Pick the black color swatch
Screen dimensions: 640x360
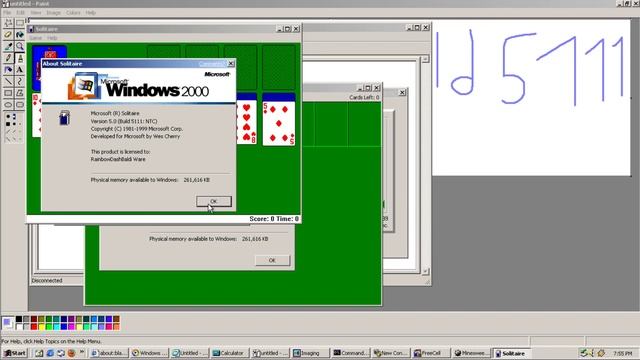click(x=19, y=319)
